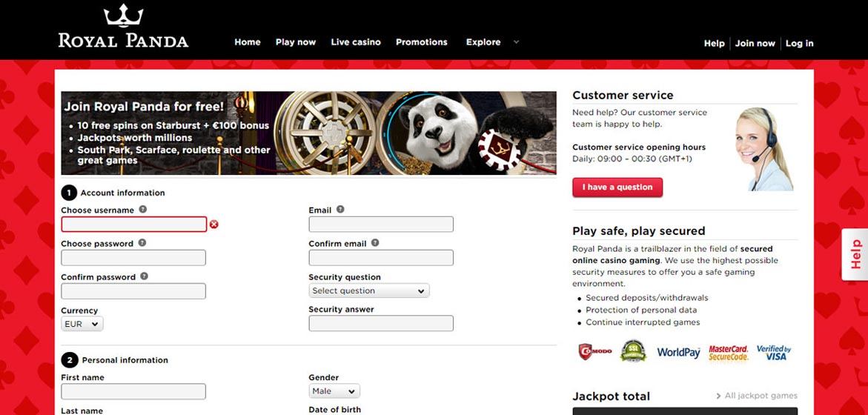
Task: Click the WorldPay logo
Action: click(679, 352)
